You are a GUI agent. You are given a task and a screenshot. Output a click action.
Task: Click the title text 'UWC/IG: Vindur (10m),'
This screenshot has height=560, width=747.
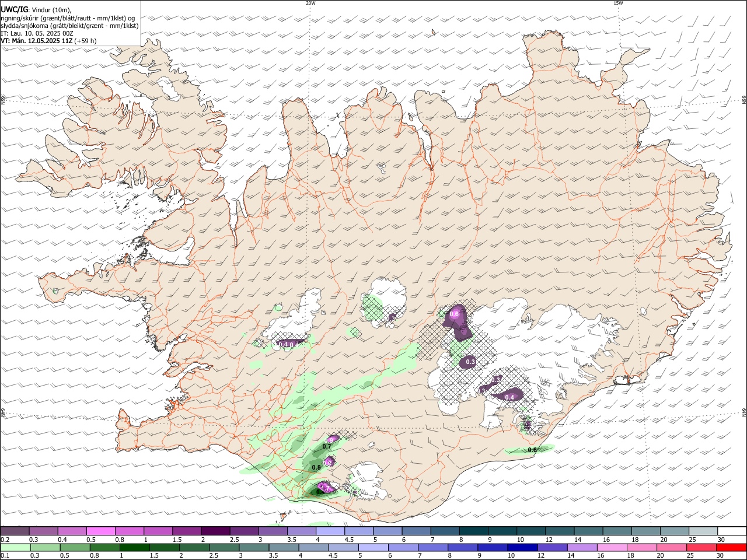[36, 10]
